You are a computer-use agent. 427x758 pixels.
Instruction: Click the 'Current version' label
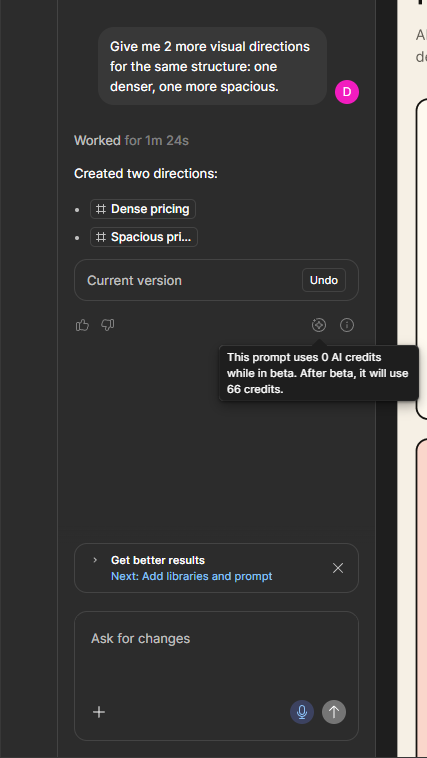tap(134, 281)
